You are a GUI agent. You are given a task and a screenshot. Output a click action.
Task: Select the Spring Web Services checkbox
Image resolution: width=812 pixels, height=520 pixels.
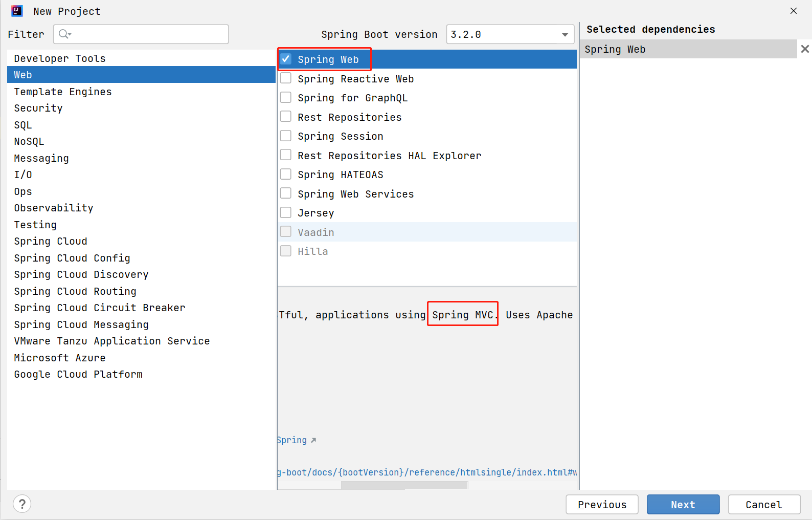(286, 193)
